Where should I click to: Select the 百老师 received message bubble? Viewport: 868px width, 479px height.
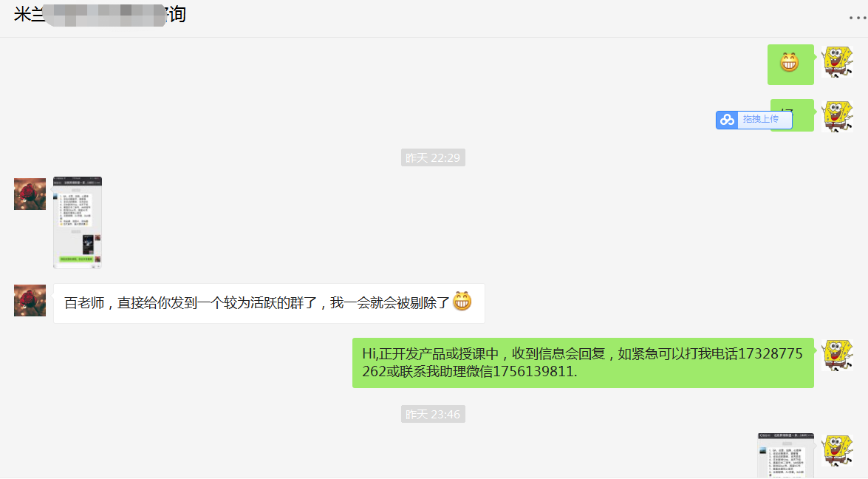click(x=269, y=304)
